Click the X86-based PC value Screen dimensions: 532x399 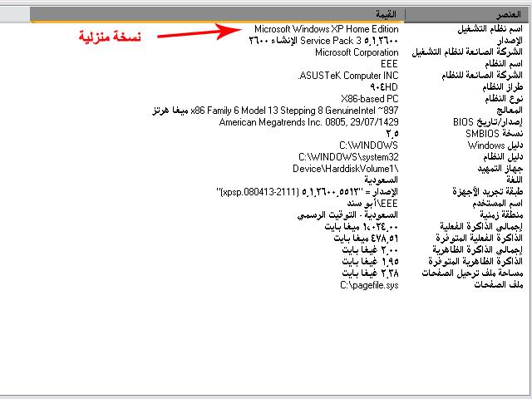point(364,98)
